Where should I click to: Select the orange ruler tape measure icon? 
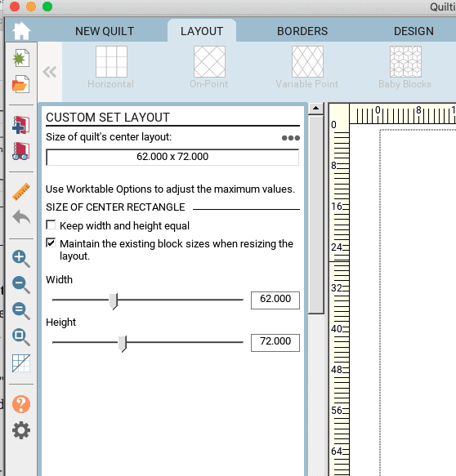[21, 192]
